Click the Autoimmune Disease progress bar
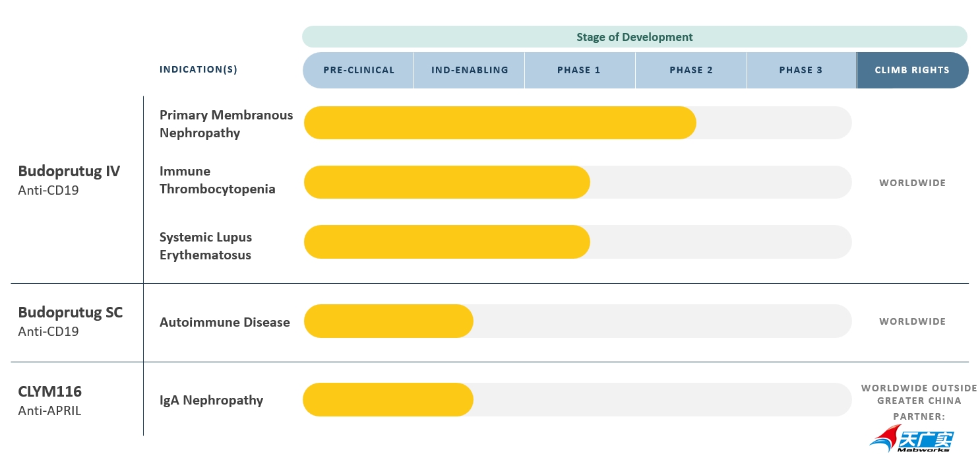The image size is (980, 460). coord(388,321)
